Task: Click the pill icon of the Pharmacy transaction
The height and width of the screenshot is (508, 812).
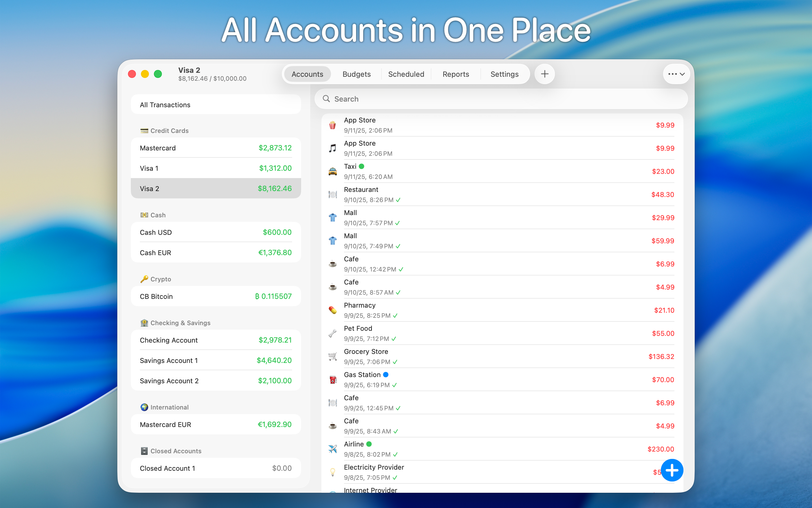Action: [332, 310]
